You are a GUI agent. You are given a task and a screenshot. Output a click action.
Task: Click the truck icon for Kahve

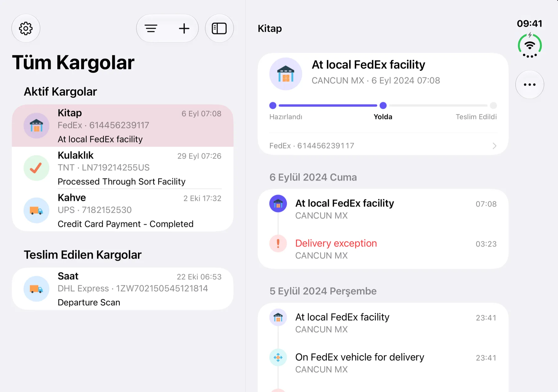tap(36, 210)
